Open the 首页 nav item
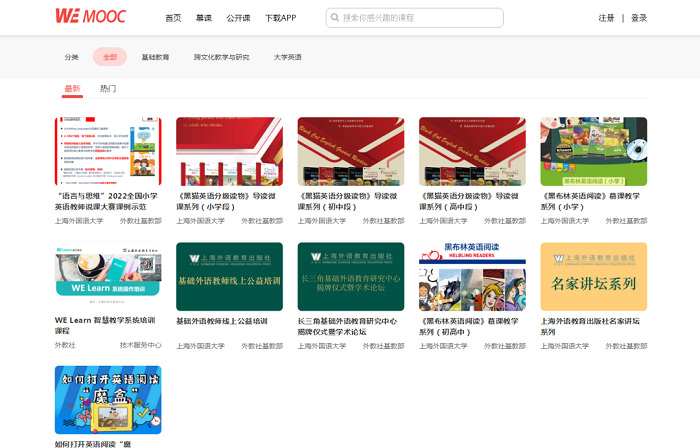 [173, 18]
